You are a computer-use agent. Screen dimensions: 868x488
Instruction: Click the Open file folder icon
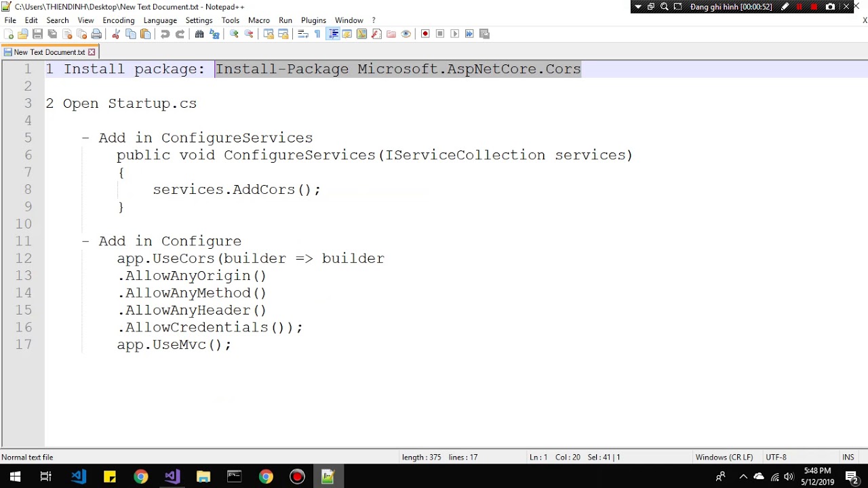(x=23, y=34)
